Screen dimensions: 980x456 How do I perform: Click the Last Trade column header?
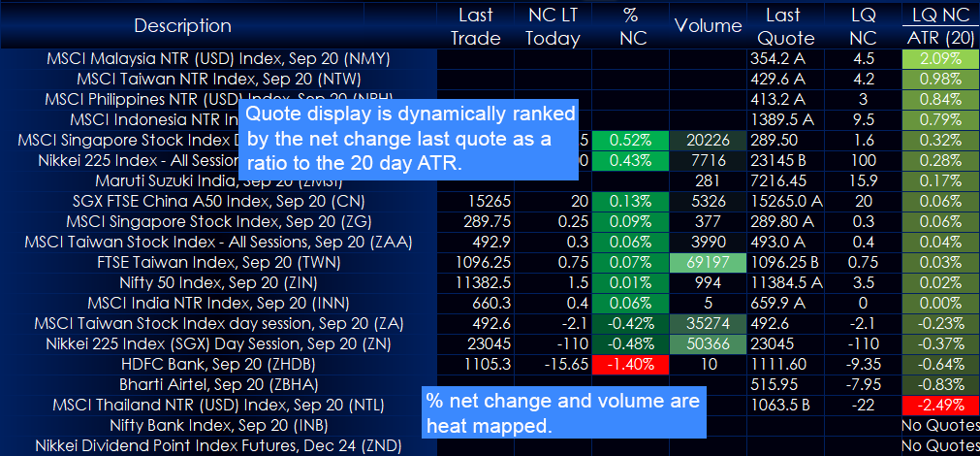click(476, 25)
